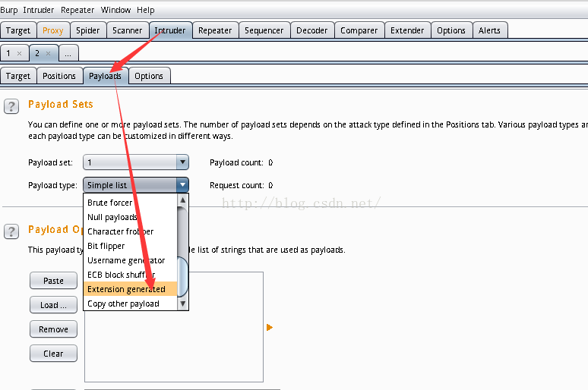Choose Bit flipper payload type
588x390 pixels.
click(x=130, y=246)
